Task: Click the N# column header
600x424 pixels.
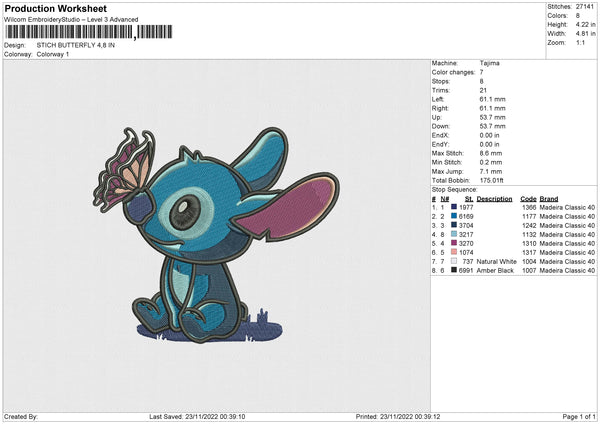Action: coord(445,199)
